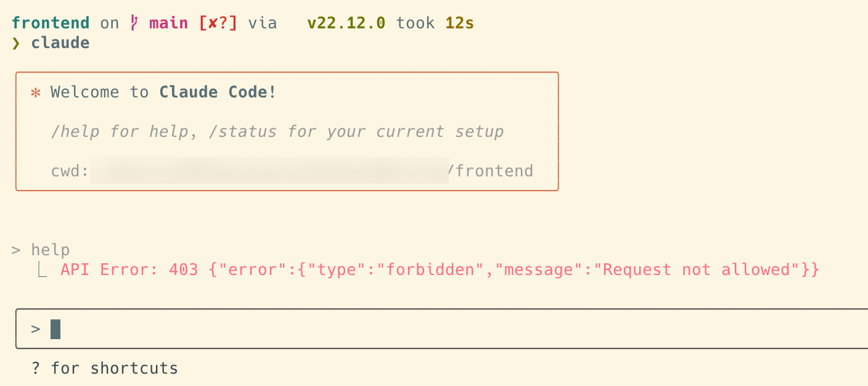Click the green shell prompt arrow before claude
This screenshot has width=868, height=386.
(16, 43)
